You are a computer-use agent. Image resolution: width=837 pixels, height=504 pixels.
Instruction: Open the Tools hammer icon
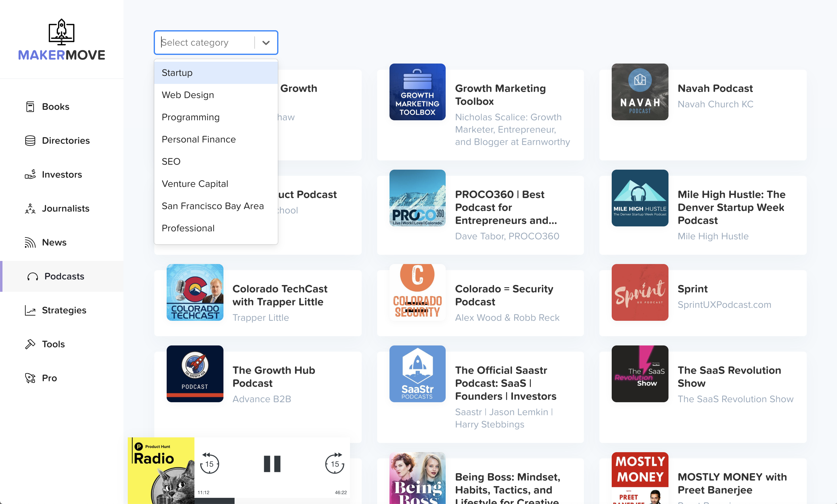coord(30,344)
